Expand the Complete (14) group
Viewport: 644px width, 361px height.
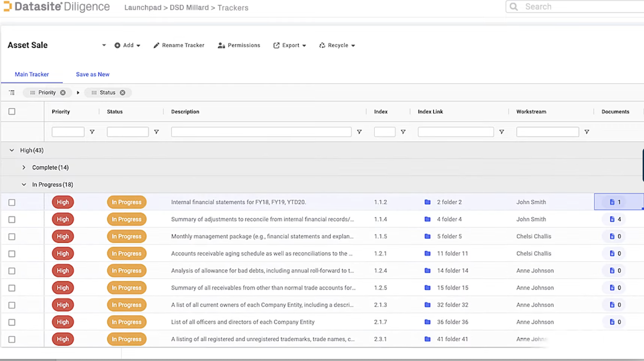pyautogui.click(x=24, y=168)
